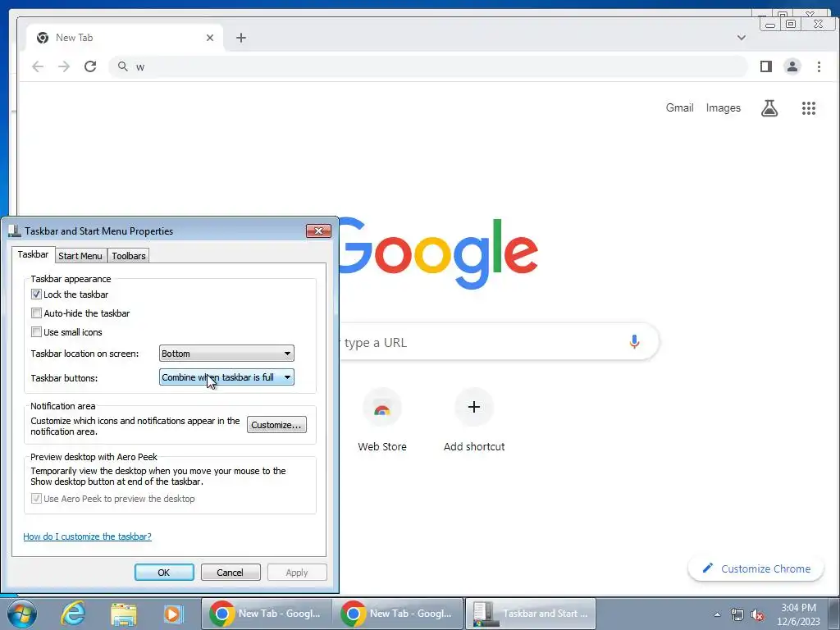Viewport: 840px width, 630px height.
Task: Click the Chrome address bar
Action: point(428,66)
